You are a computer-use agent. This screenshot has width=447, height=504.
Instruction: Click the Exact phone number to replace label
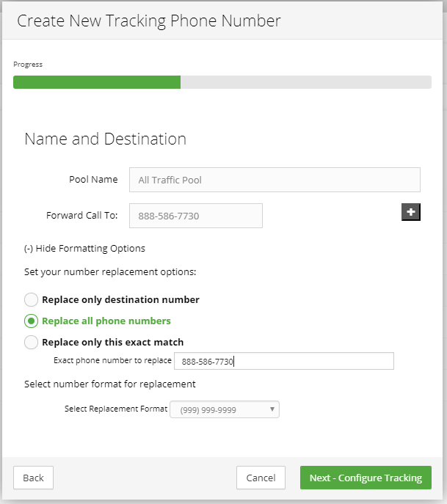pyautogui.click(x=112, y=361)
